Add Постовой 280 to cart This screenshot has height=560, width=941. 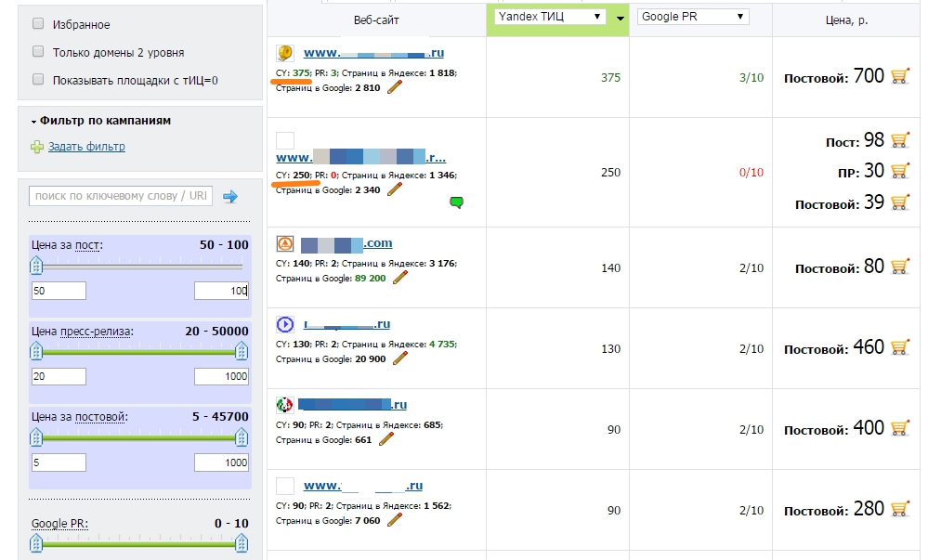899,508
